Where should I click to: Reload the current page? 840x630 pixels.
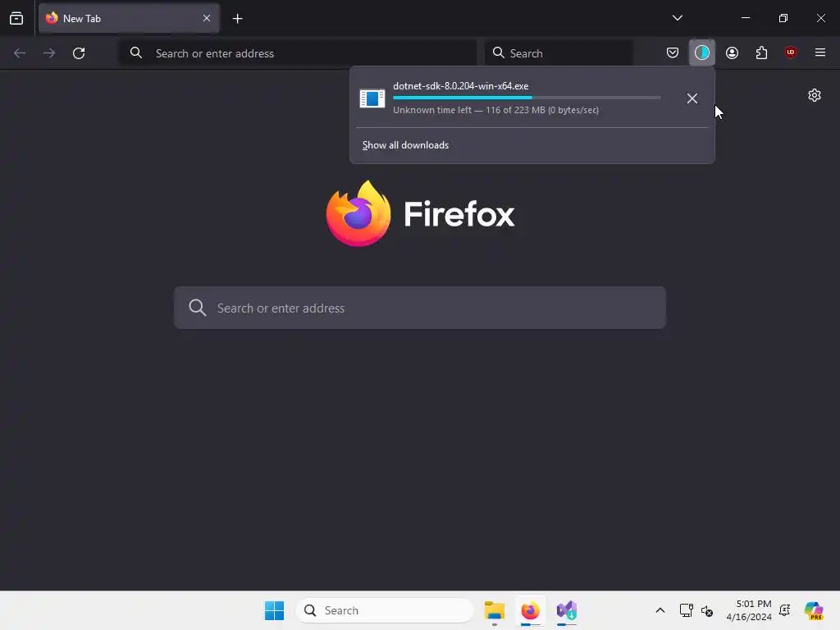[79, 53]
